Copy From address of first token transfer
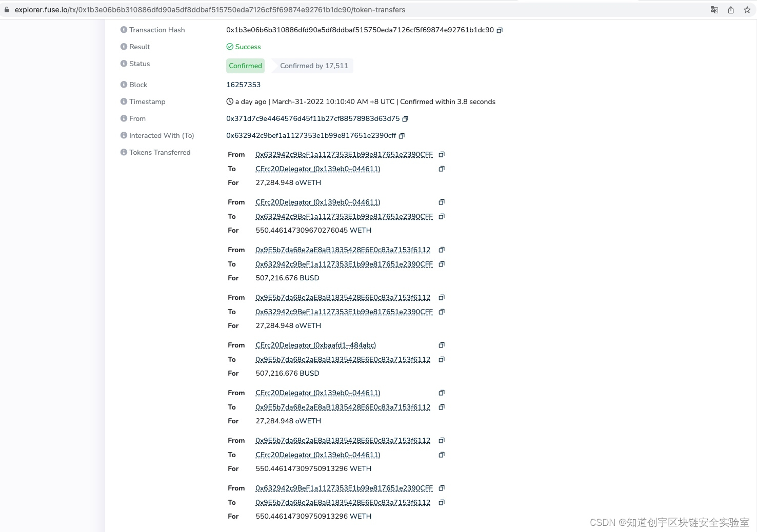This screenshot has height=532, width=757. 442,154
